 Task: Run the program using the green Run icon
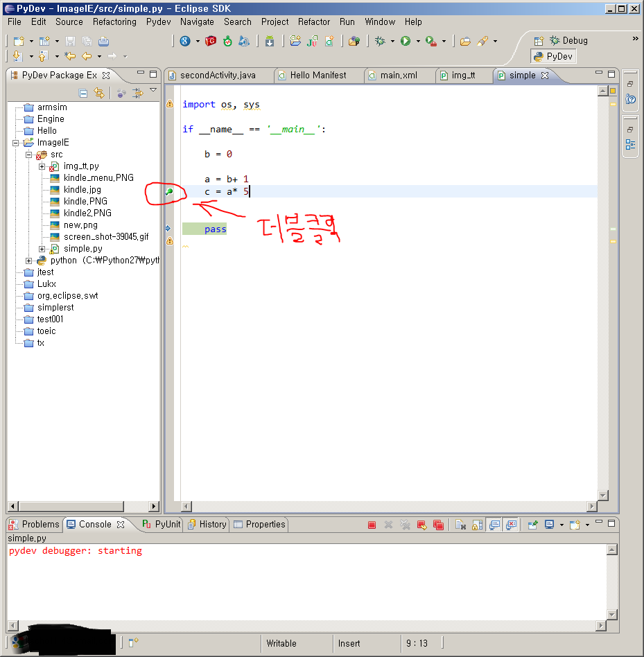click(x=406, y=40)
